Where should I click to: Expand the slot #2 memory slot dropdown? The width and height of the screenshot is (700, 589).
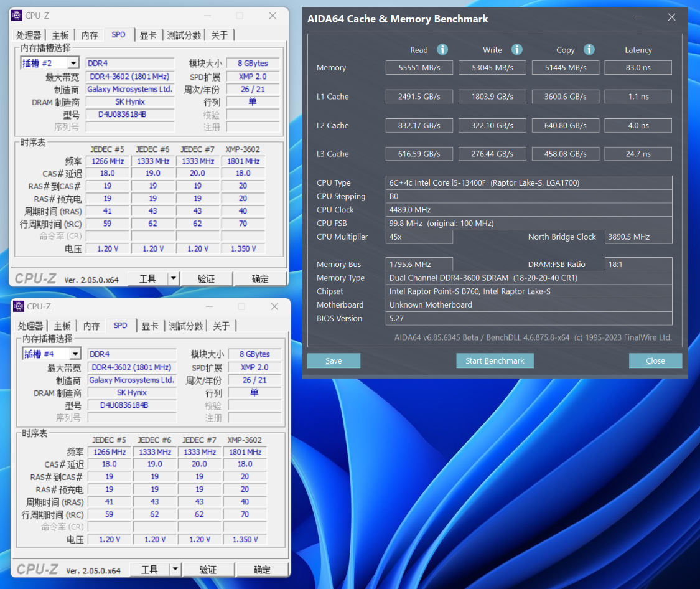click(73, 63)
